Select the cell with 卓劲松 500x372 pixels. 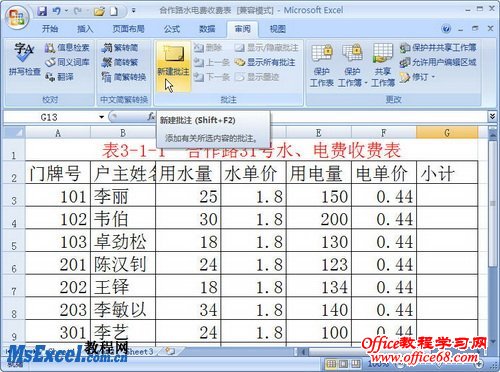(x=123, y=241)
